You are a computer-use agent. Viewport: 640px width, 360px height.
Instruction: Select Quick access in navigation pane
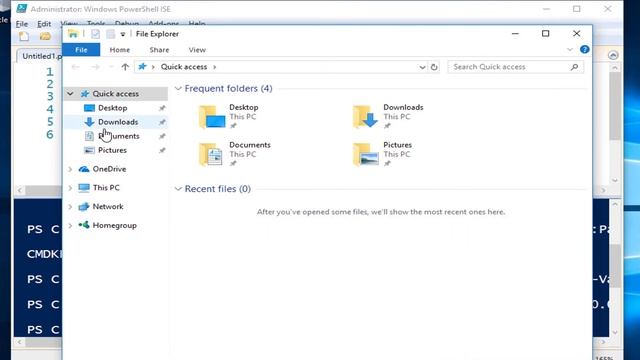coord(116,94)
